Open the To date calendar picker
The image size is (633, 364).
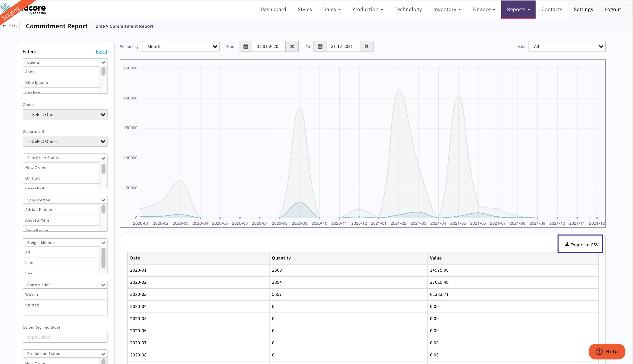coord(320,46)
